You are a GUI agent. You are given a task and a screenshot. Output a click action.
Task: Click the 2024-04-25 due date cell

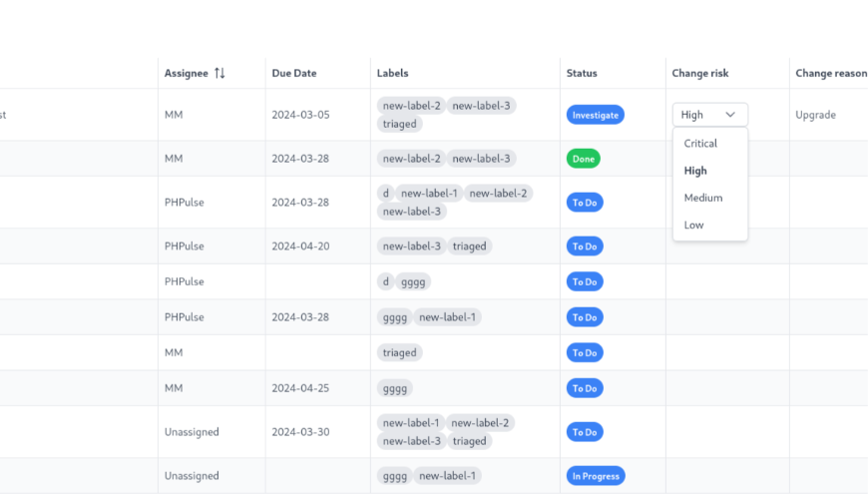[300, 388]
